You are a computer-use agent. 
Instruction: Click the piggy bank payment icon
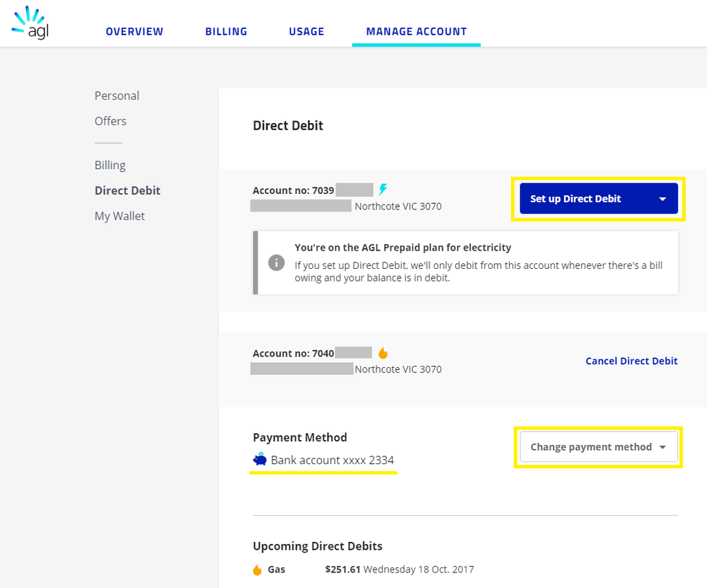pyautogui.click(x=260, y=459)
